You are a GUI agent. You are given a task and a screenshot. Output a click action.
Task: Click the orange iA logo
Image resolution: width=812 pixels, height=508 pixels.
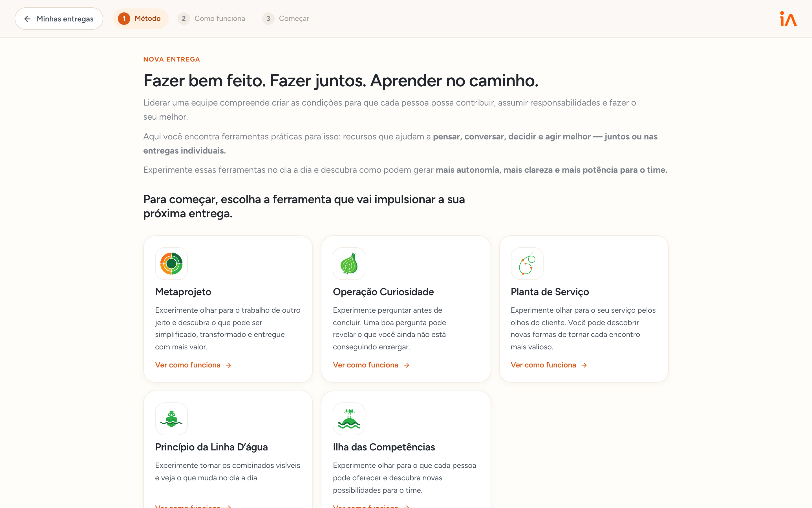[x=788, y=19]
